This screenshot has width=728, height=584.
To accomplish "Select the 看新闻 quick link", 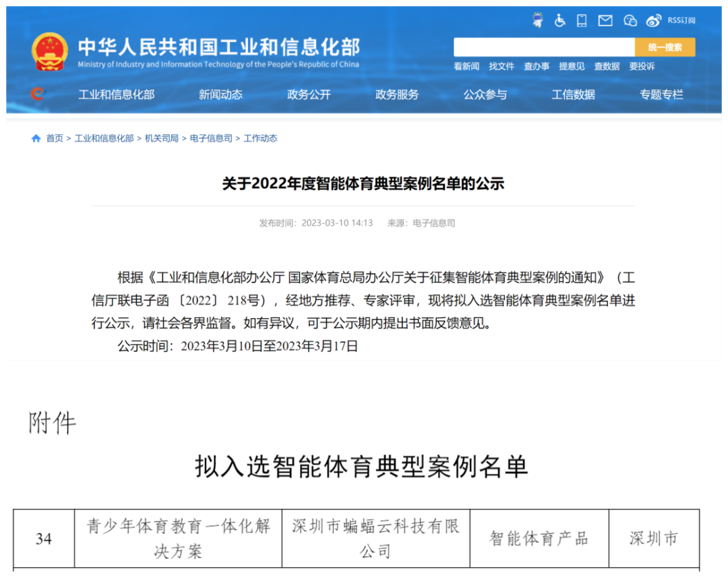I will coord(466,67).
